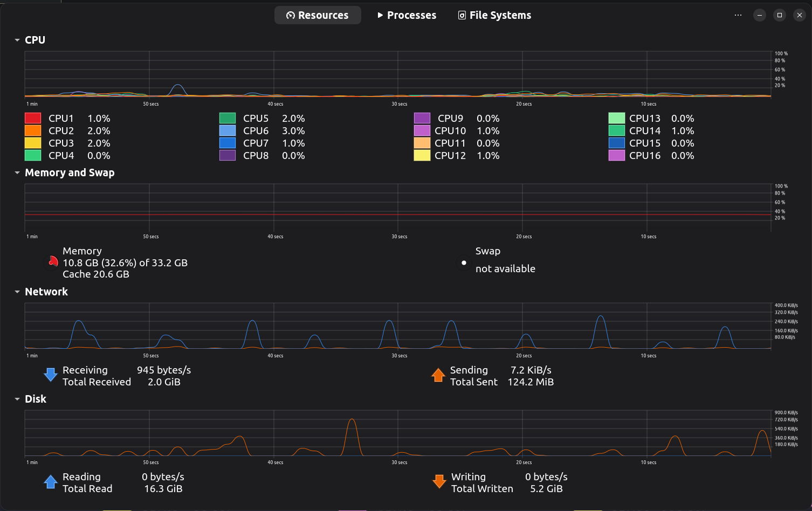Choose the CPU12 yellow color swatch
812x511 pixels.
pos(422,155)
